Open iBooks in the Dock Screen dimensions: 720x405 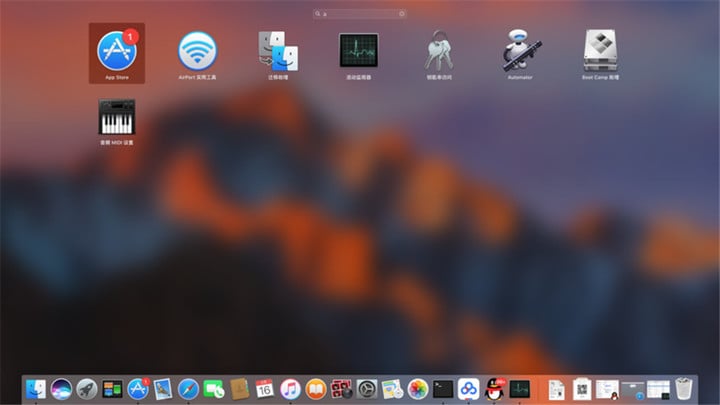[x=316, y=389]
